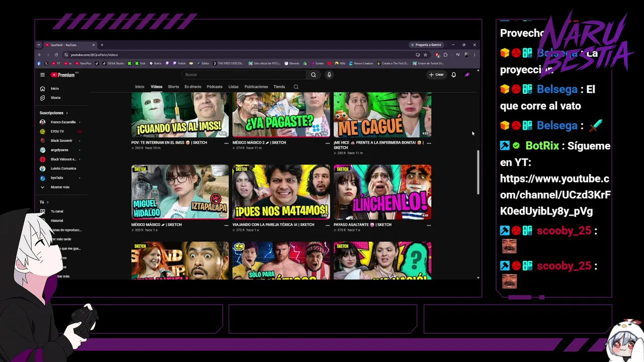The width and height of the screenshot is (644, 362).
Task: Play the ¡CUANDO VAS AL IMSS! thumbnail
Action: pyautogui.click(x=180, y=115)
